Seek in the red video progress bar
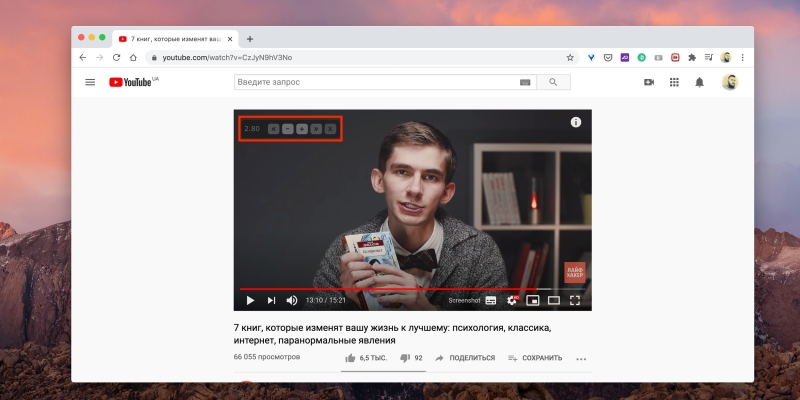 click(413, 289)
